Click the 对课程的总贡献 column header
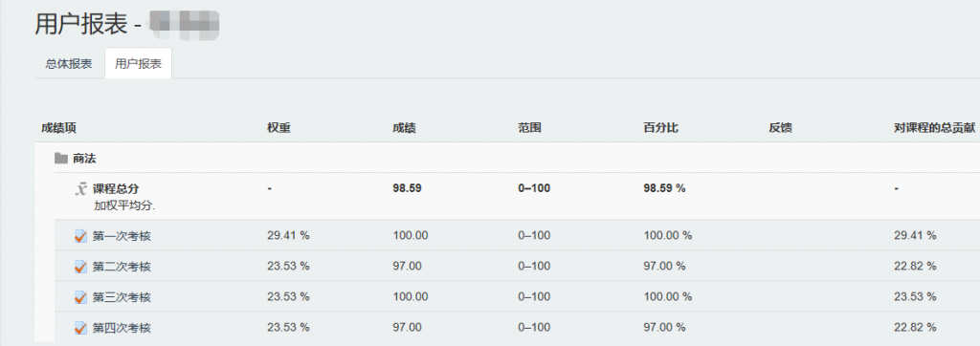The image size is (980, 346). (x=935, y=128)
